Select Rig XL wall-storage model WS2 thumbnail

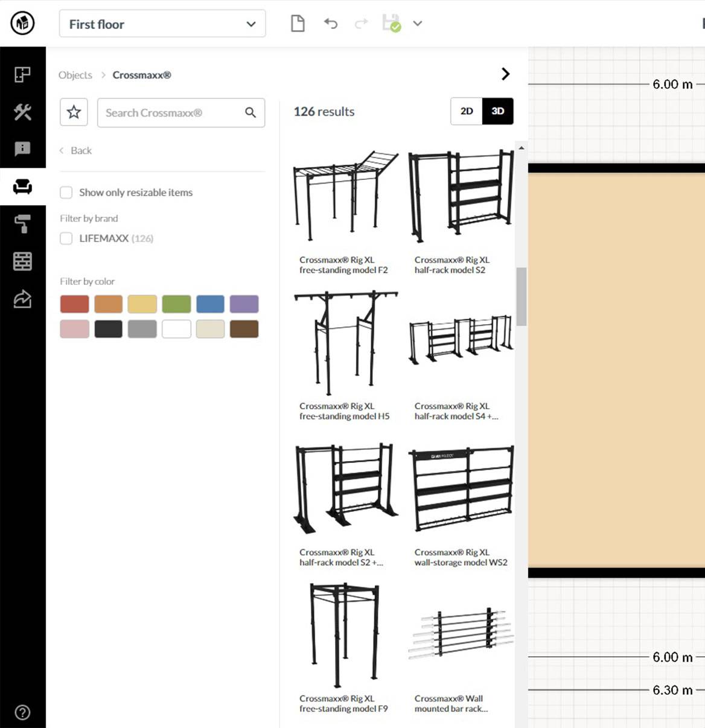pos(461,489)
